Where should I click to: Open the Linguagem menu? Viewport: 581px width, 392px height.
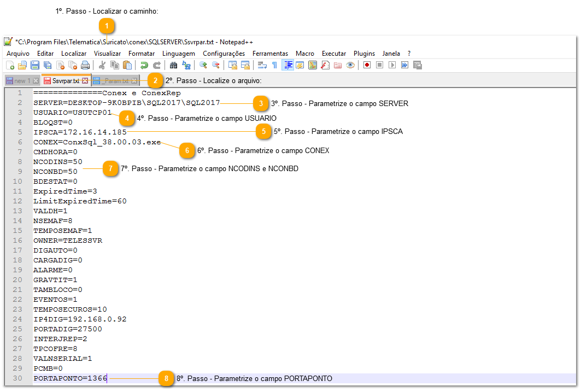coord(178,54)
